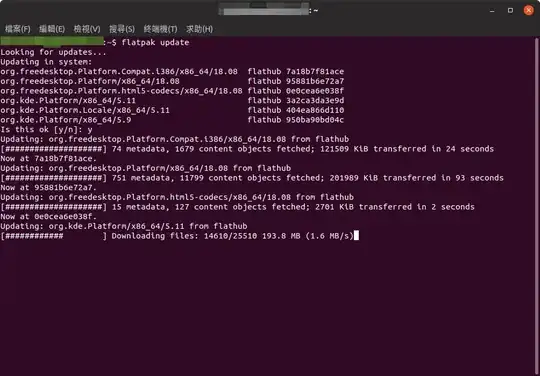Click the 'Looking for updates...' line
Screen dimensions: 540x376
53,52
